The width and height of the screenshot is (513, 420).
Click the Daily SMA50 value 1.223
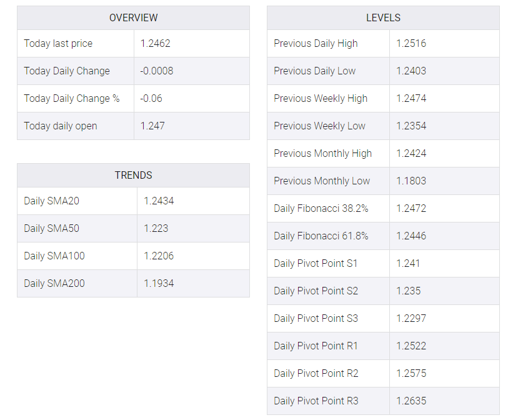[156, 229]
